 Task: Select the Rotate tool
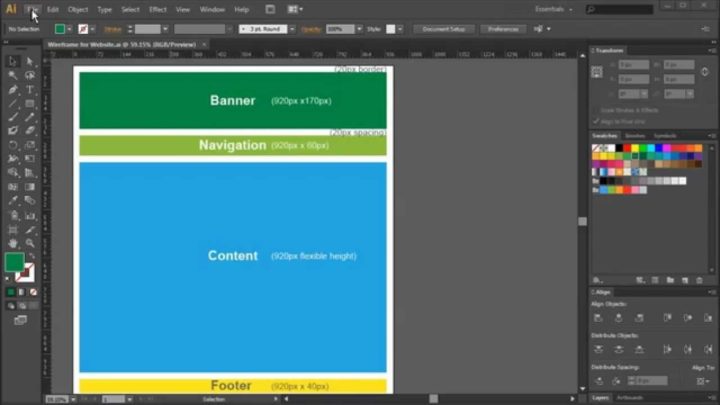click(12, 145)
